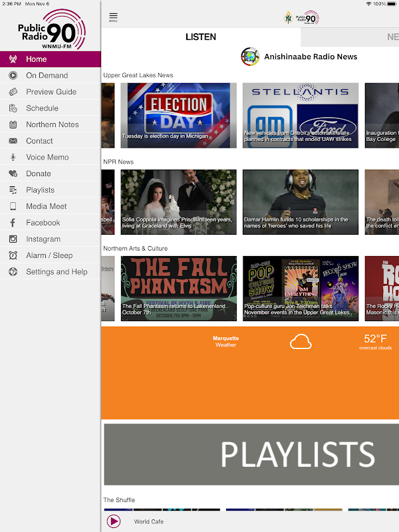
Task: Open Damar Hamlin scholarships story
Action: pyautogui.click(x=301, y=202)
